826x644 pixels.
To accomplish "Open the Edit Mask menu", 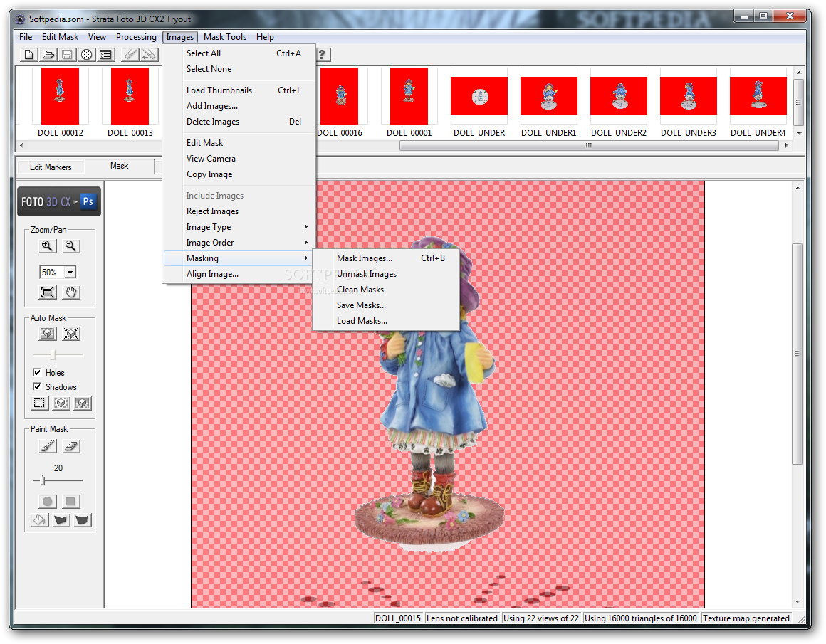I will (x=60, y=37).
